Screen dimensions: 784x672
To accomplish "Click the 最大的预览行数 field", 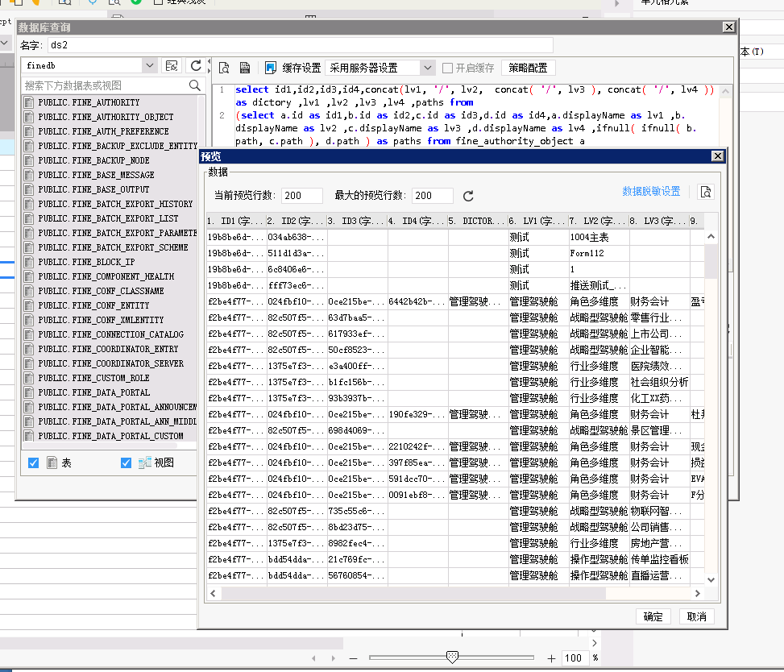I will coord(432,196).
